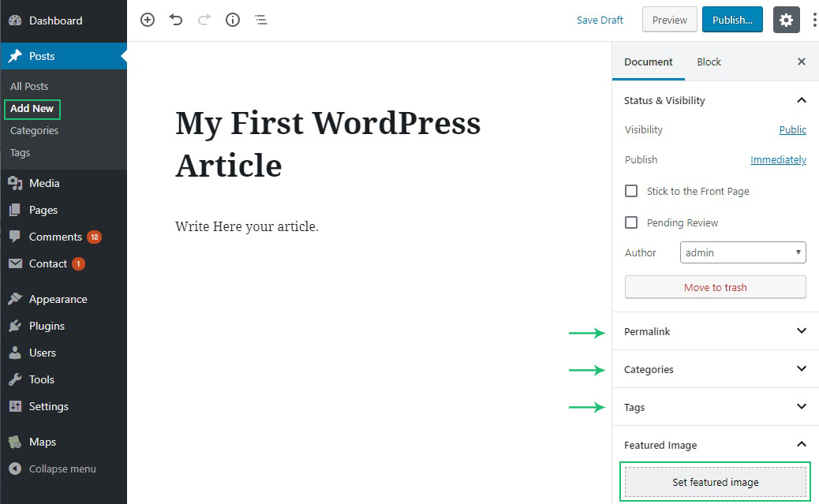
Task: Click Save Draft link
Action: (600, 20)
